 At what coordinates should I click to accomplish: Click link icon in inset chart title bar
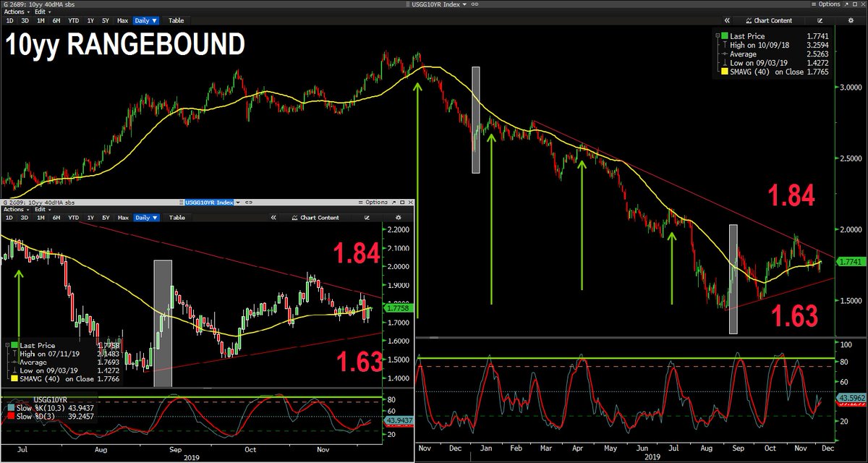[x=249, y=203]
